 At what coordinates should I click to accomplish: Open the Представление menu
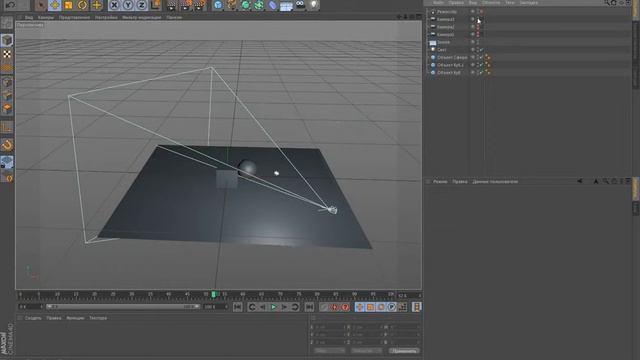[x=74, y=18]
